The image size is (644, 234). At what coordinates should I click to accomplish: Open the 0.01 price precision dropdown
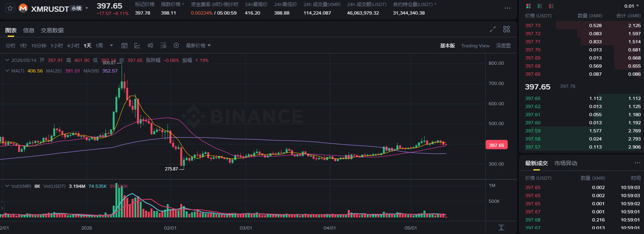pos(632,6)
